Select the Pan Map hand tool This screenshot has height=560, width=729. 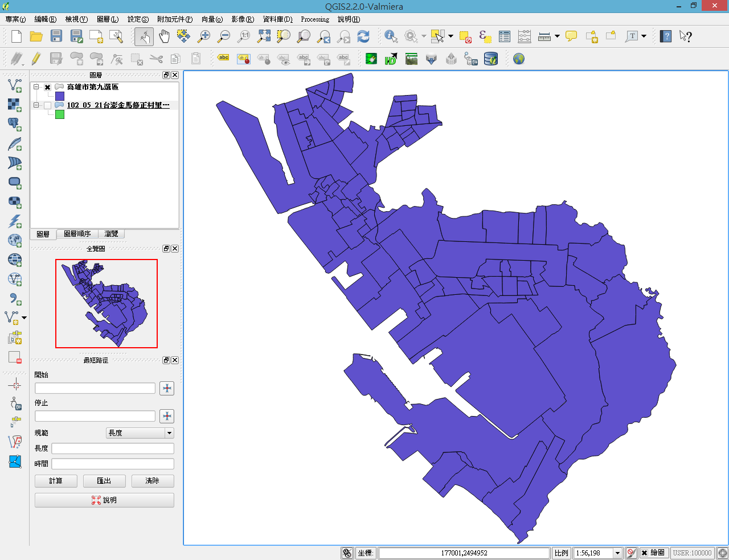[x=164, y=36]
